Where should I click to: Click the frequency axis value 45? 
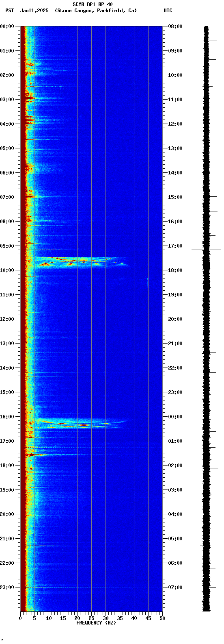point(148,618)
